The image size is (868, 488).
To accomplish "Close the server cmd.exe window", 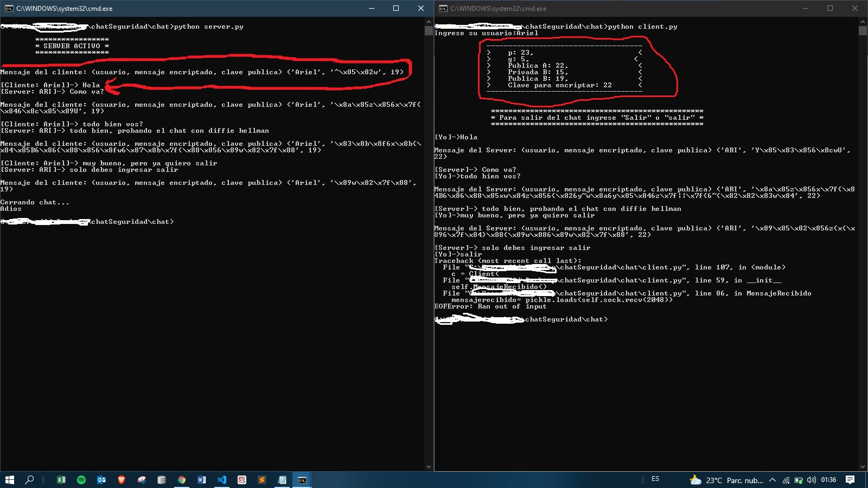I will pos(421,8).
